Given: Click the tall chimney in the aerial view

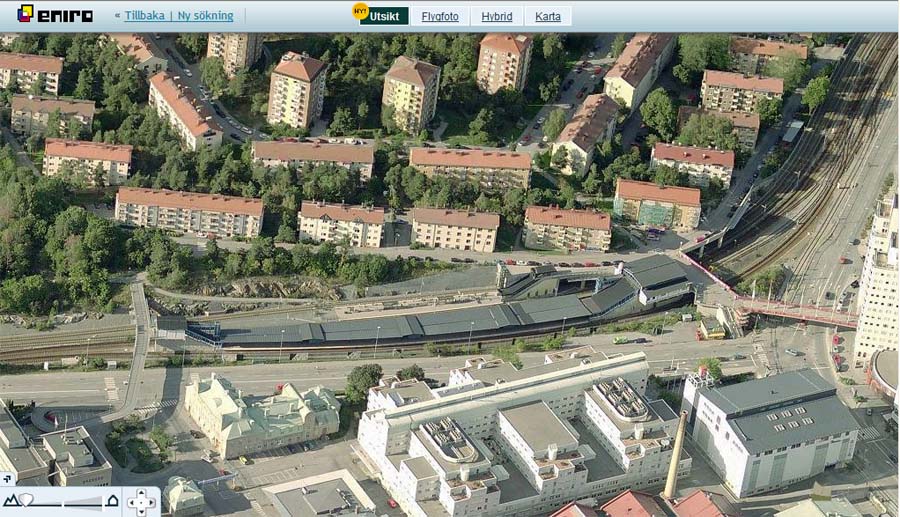Looking at the screenshot, I should click(x=675, y=454).
